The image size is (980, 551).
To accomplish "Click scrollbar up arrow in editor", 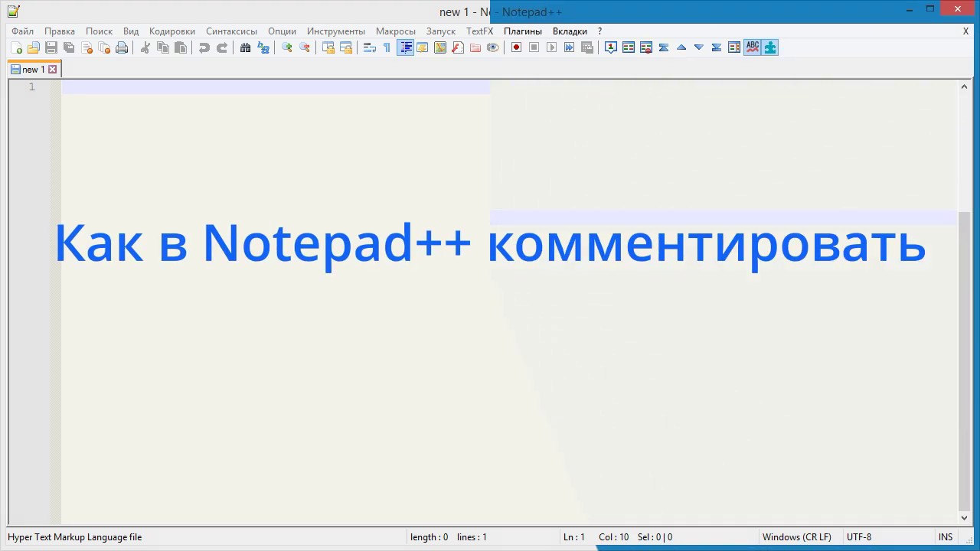I will tap(964, 86).
